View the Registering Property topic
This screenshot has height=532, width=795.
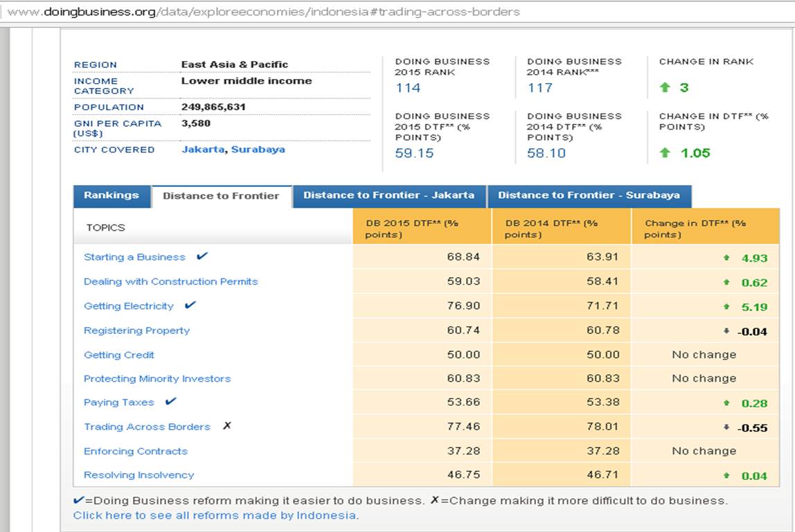(x=137, y=330)
